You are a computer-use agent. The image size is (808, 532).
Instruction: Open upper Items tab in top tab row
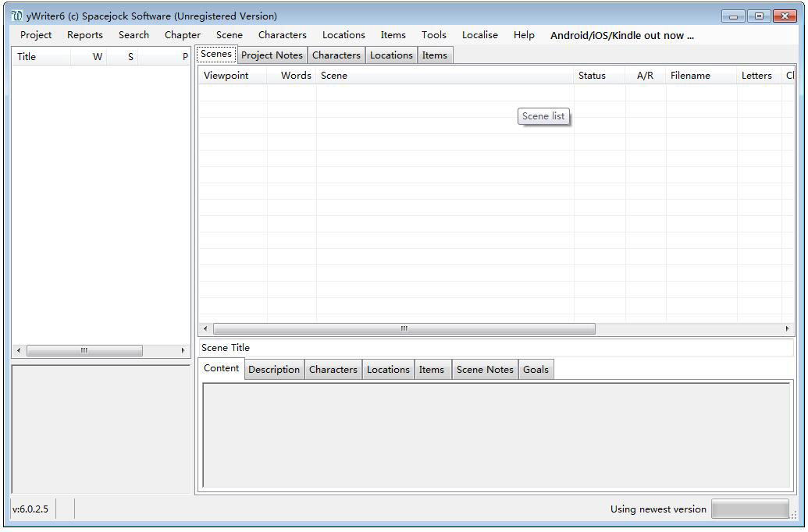[x=435, y=55]
